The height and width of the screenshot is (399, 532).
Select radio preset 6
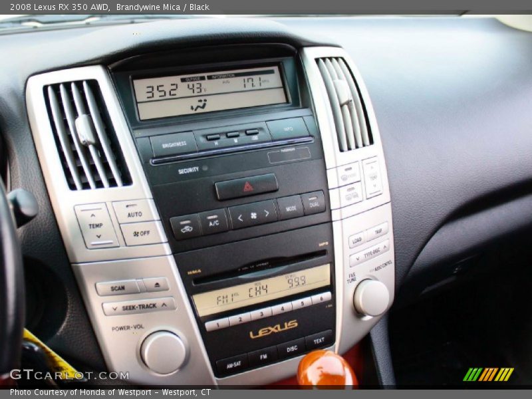(321, 298)
